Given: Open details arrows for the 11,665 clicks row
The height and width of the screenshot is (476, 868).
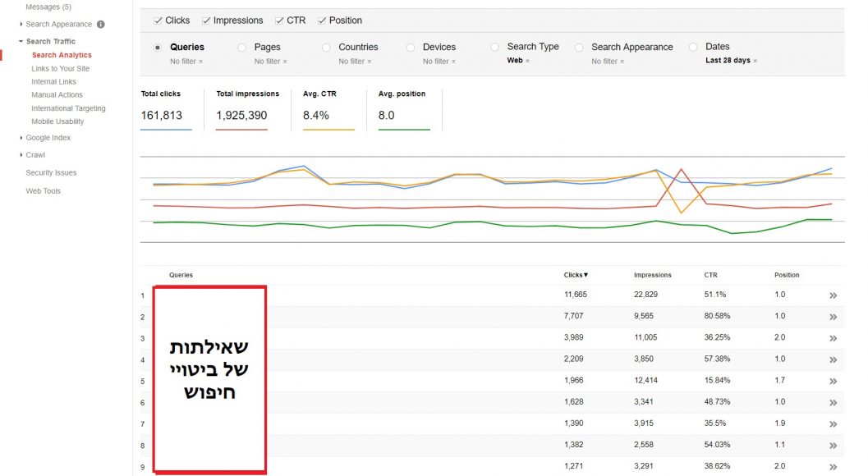Looking at the screenshot, I should tap(833, 295).
